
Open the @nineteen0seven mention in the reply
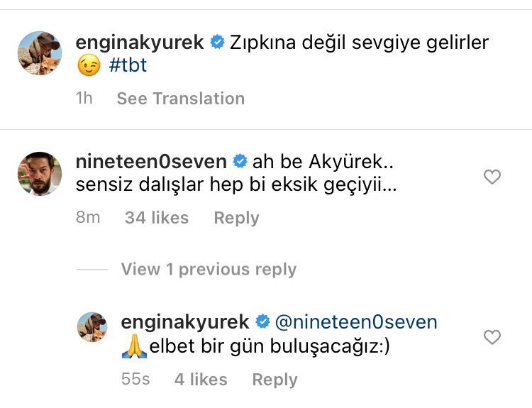coord(355,322)
